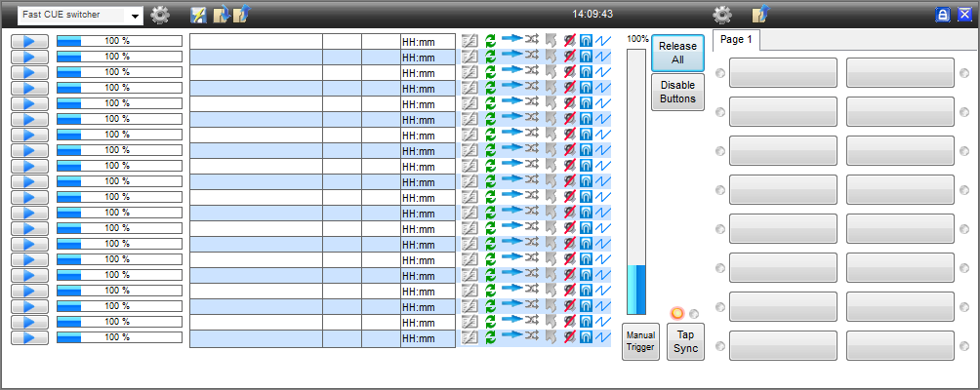The image size is (980, 390).
Task: Toggle the green loop arrows in the second row
Action: [491, 57]
